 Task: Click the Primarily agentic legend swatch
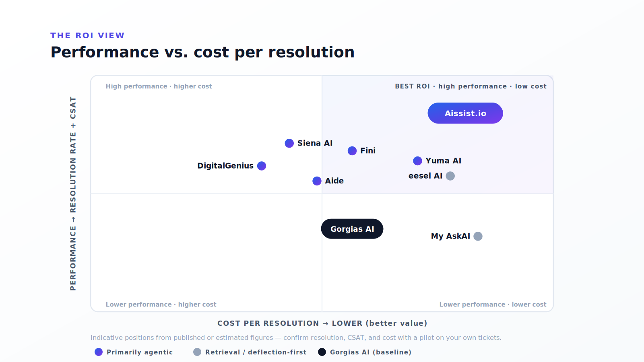pyautogui.click(x=99, y=352)
